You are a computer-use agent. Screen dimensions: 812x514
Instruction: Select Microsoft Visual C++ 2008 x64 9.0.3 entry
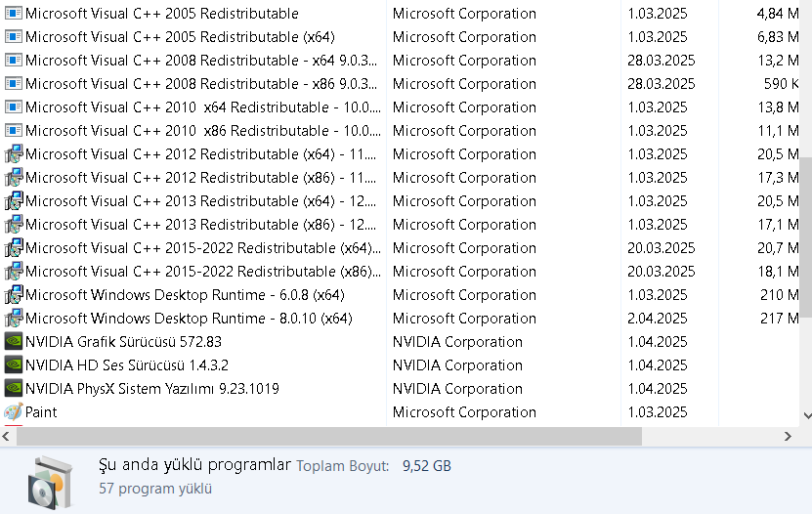201,60
